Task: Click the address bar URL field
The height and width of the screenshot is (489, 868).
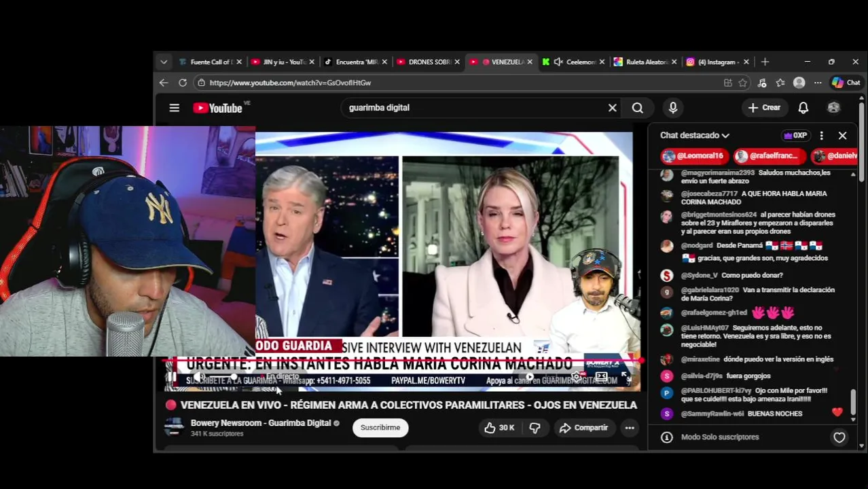Action: (x=462, y=83)
